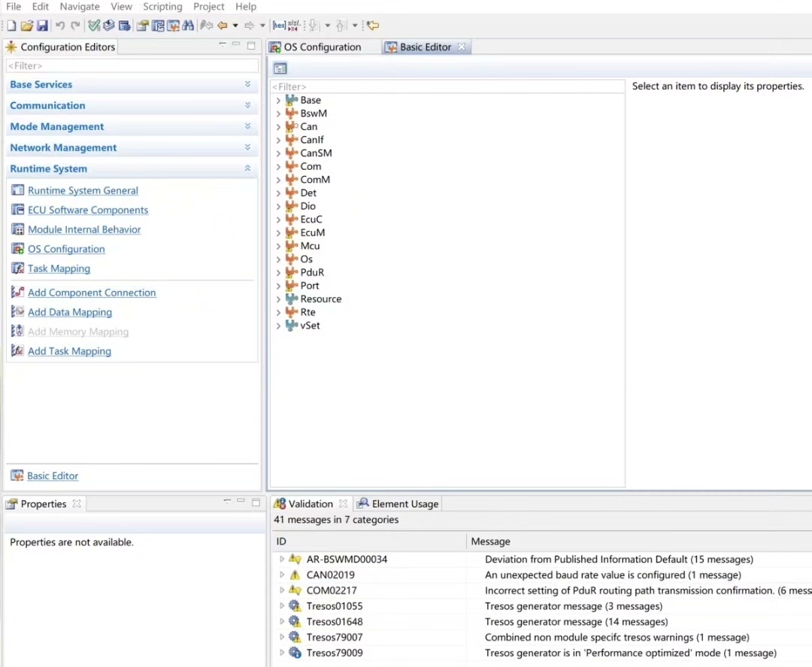Open ECU Software Components link

tap(88, 211)
